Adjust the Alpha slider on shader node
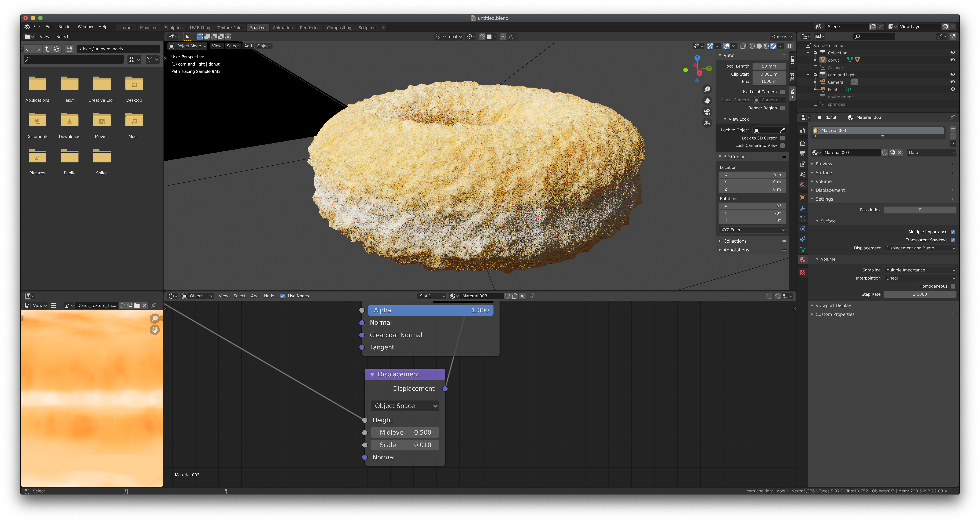The height and width of the screenshot is (522, 980). [x=431, y=310]
